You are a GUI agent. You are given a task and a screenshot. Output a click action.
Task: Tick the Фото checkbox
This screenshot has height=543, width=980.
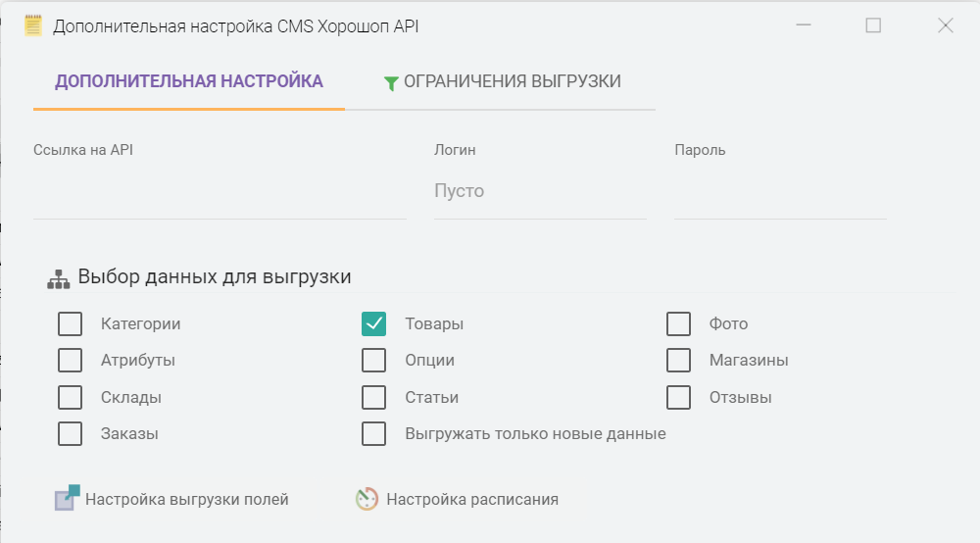679,324
